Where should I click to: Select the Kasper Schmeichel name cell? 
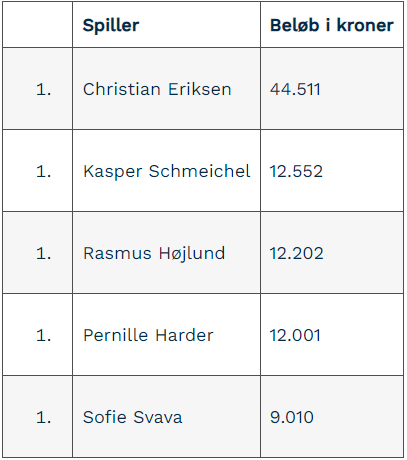click(x=166, y=171)
